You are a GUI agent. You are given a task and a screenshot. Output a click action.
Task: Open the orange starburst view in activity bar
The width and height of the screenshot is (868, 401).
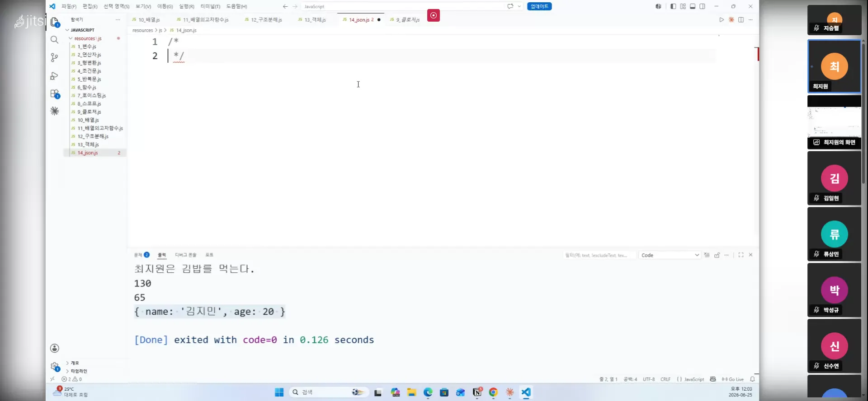(55, 111)
